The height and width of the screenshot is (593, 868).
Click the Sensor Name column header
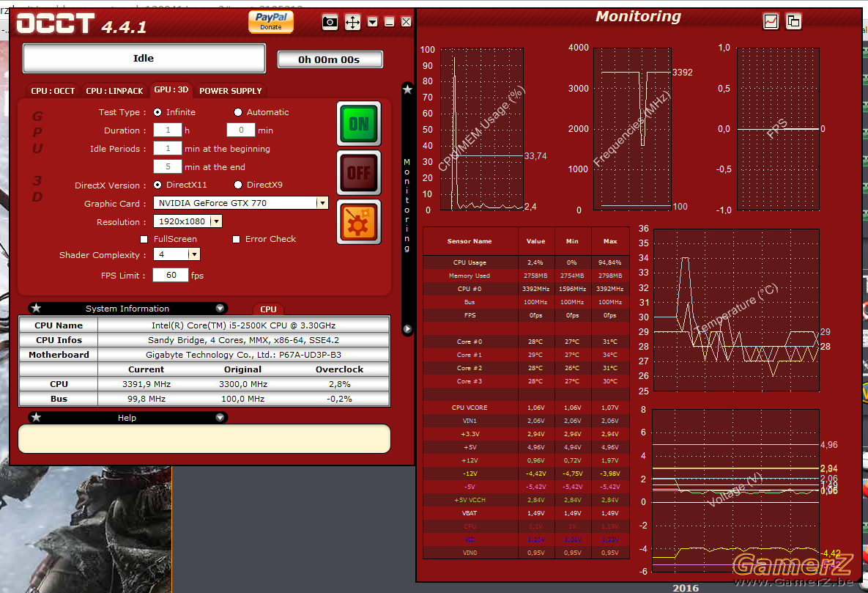click(x=470, y=242)
